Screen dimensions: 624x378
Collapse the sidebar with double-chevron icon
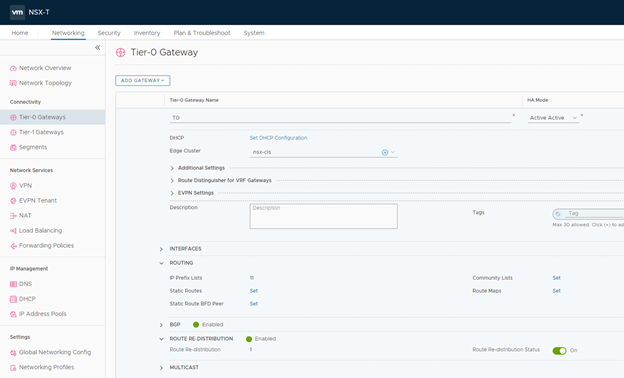pos(98,48)
